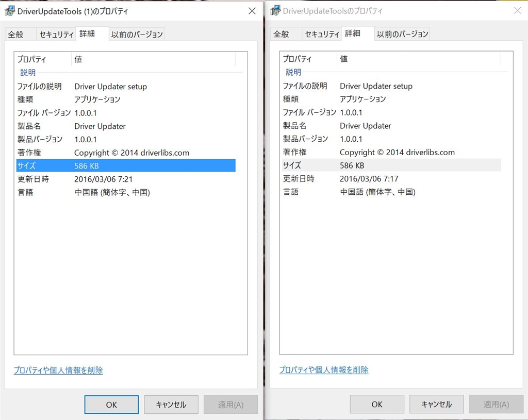Open セキュリティ tab in right DriverUpdateTools window

pyautogui.click(x=322, y=34)
